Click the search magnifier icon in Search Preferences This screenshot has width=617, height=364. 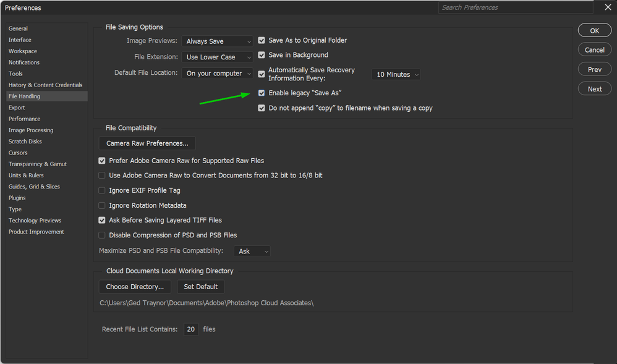pos(446,7)
